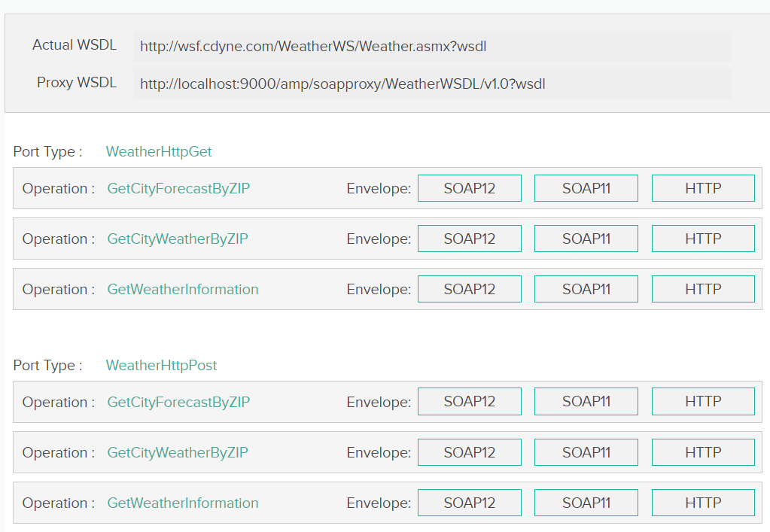Select HTTP envelope for WeatherHttpGet GetCityWeatherByZIP
This screenshot has height=532, width=770.
(x=702, y=239)
